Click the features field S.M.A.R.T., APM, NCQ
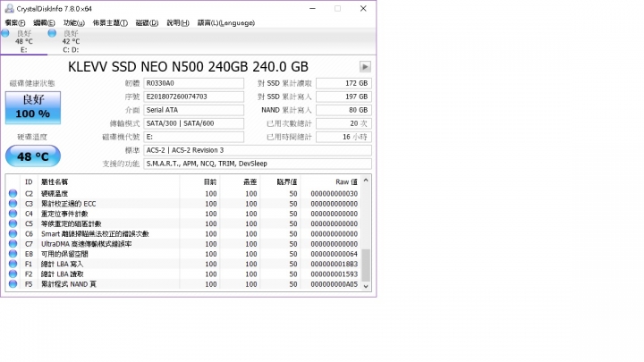 click(x=258, y=164)
